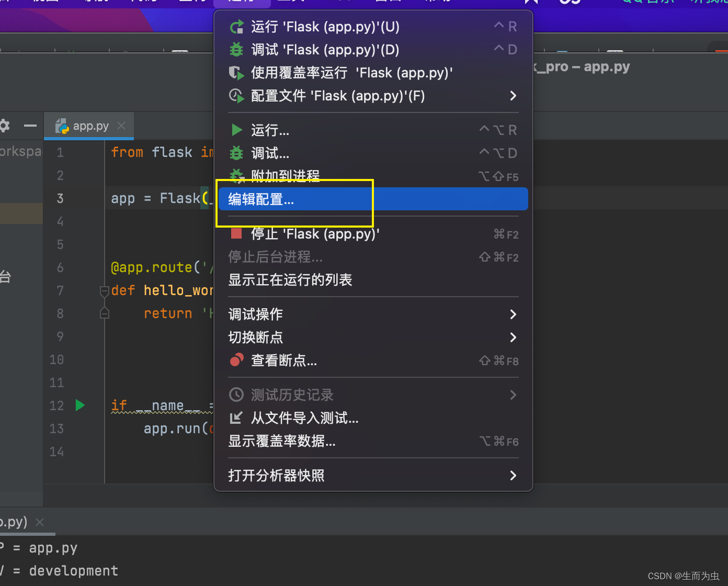Screen dimensions: 728x586
Task: Click the green run icon beside 运行 'Flask (app.py)'
Action: coord(236,26)
